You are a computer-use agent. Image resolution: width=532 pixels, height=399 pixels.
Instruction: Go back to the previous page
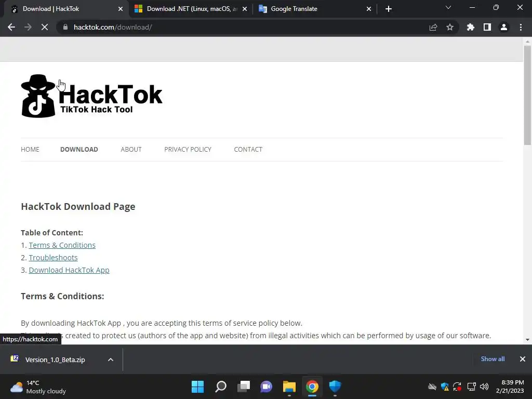click(x=11, y=27)
